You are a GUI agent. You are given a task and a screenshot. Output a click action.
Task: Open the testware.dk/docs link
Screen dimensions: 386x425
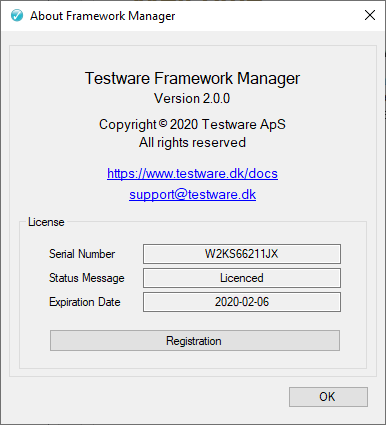[x=192, y=174]
